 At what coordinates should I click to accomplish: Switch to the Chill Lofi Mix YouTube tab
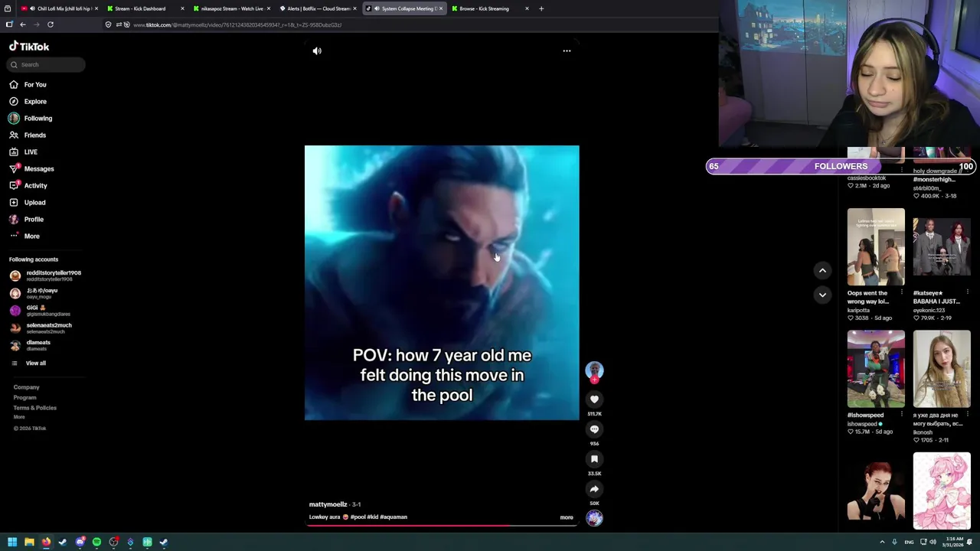[60, 8]
